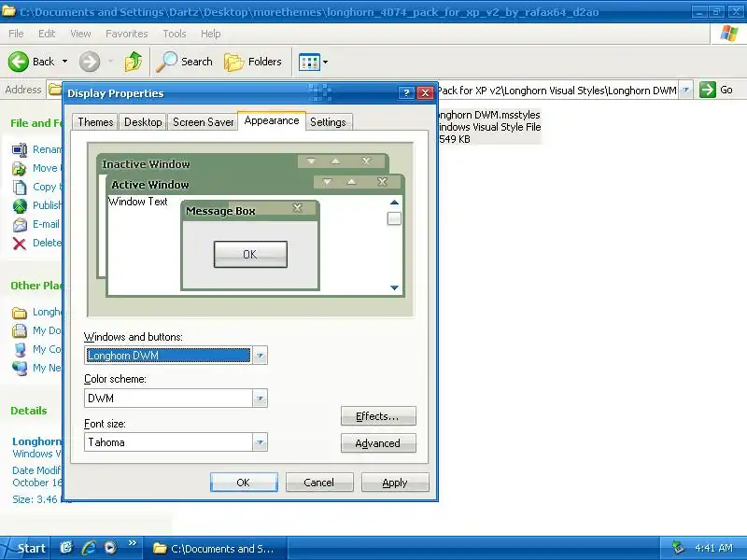Click the Publish to Web icon
Viewport: 747px width, 560px height.
(20, 205)
